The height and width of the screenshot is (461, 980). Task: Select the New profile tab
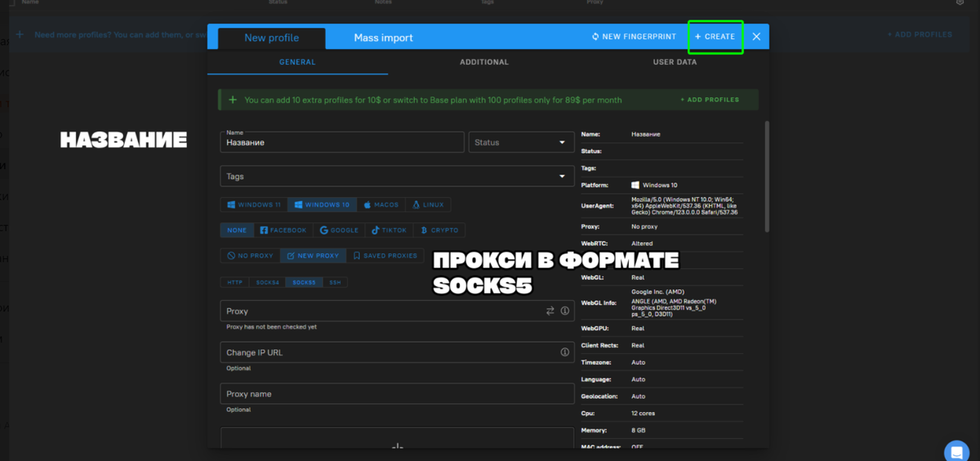271,38
